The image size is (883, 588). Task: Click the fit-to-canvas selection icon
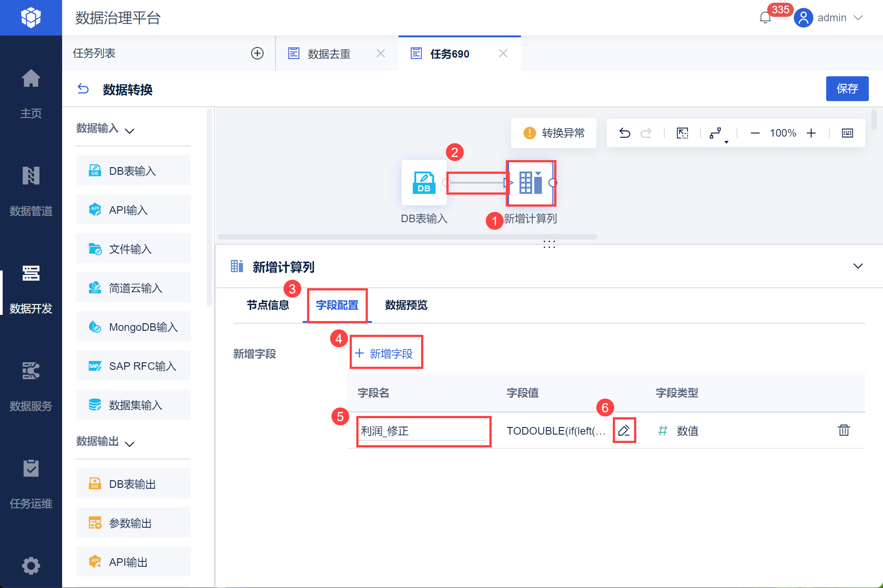point(682,133)
